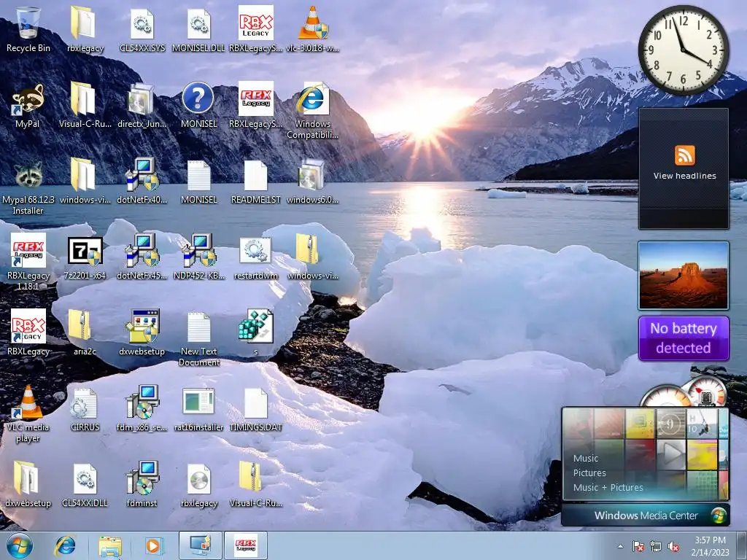Open the network status tray icon
Screen dimensions: 747x560
tap(656, 546)
